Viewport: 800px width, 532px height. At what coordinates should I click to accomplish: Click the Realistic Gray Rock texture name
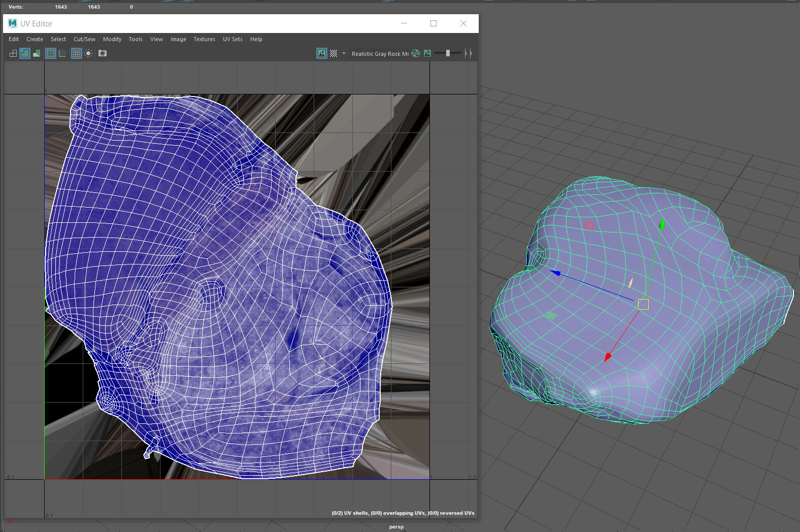point(380,54)
